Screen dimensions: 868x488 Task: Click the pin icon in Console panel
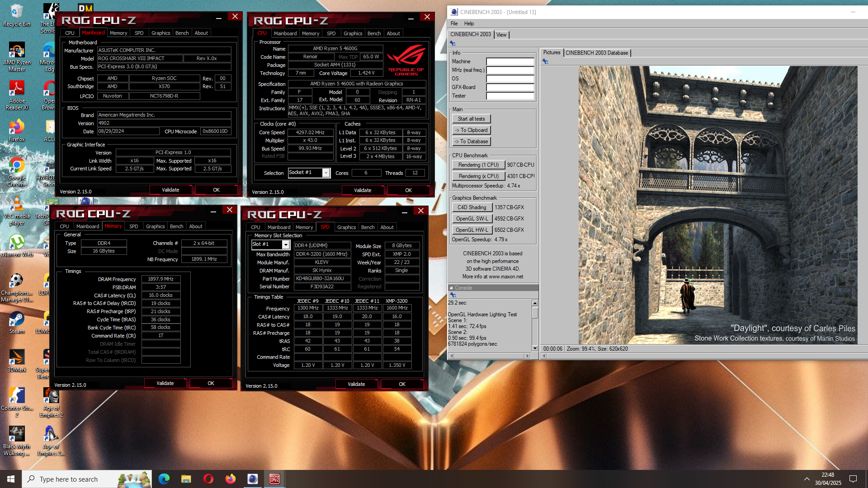click(453, 295)
